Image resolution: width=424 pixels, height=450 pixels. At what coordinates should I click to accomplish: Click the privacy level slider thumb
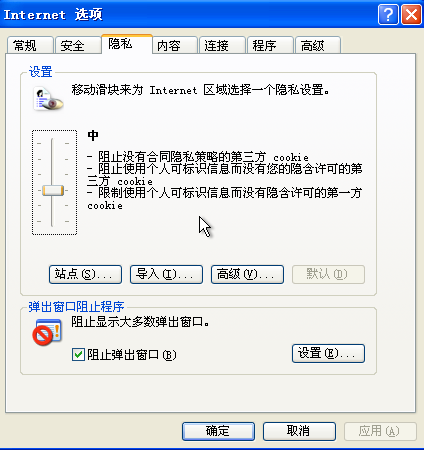click(x=53, y=191)
